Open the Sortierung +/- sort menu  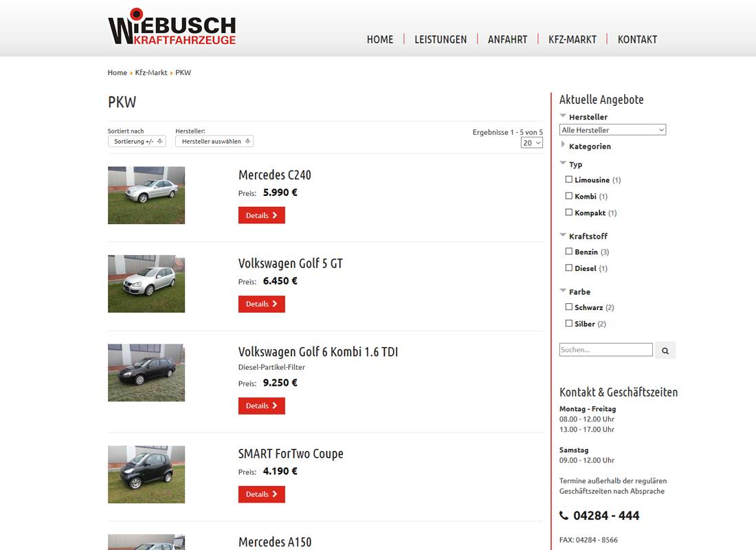pos(137,142)
